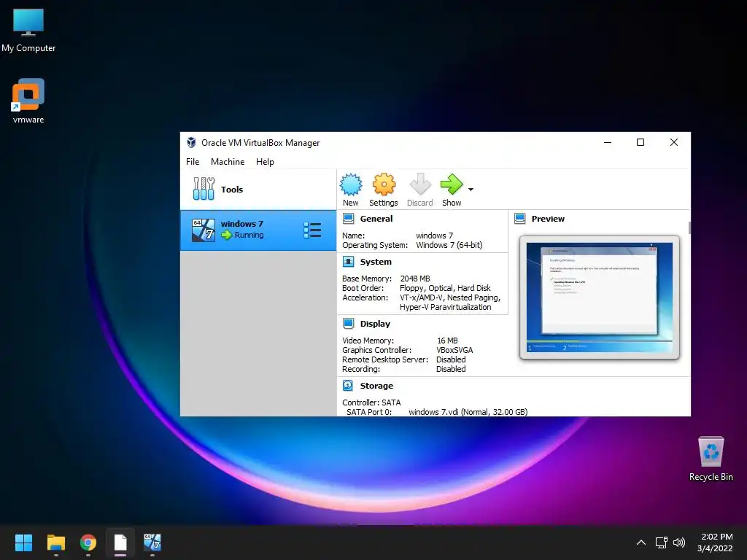Open the File menu
Image resolution: width=747 pixels, height=560 pixels.
pyautogui.click(x=193, y=162)
